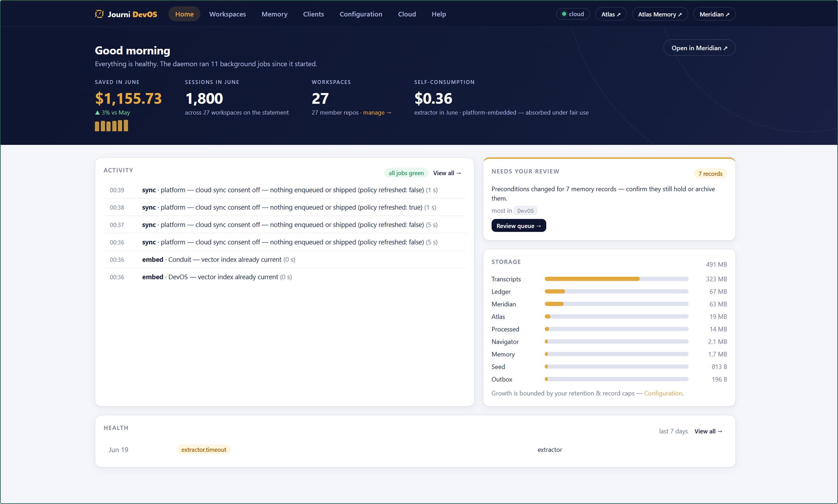Click the Meridian storage bar

[616, 304]
